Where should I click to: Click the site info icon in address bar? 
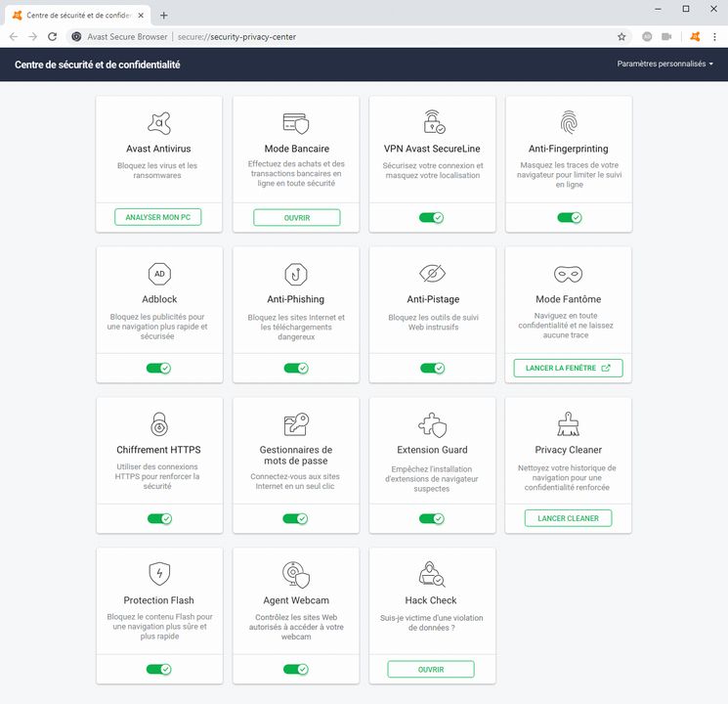point(76,37)
